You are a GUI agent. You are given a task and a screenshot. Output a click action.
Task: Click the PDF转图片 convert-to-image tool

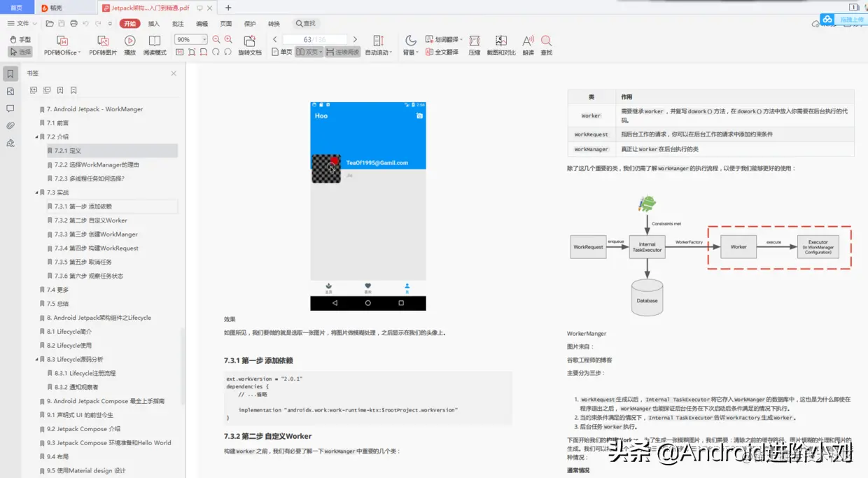pos(103,45)
